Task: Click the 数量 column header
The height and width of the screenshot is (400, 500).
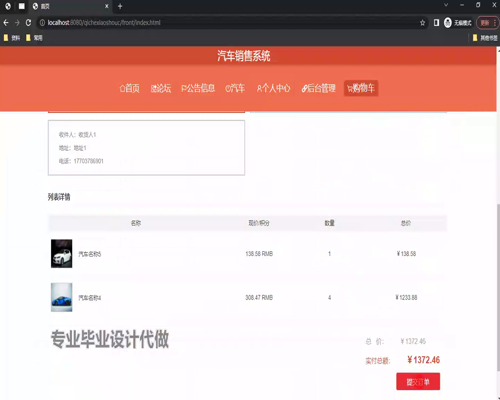Action: click(329, 223)
